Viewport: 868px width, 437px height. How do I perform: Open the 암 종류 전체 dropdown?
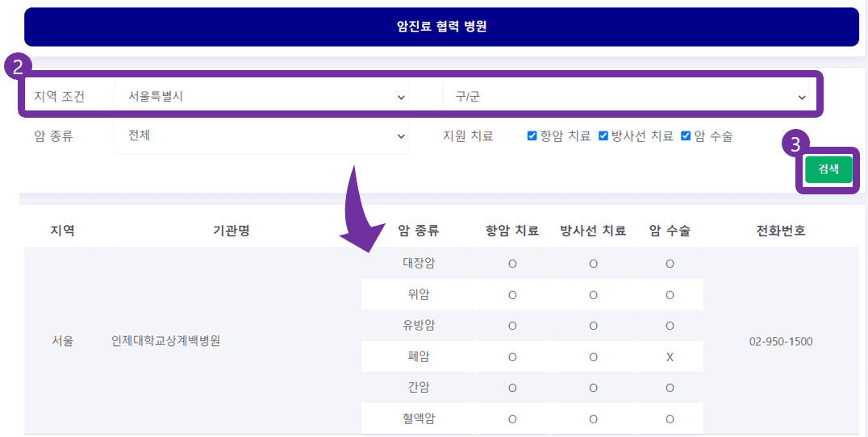point(261,136)
